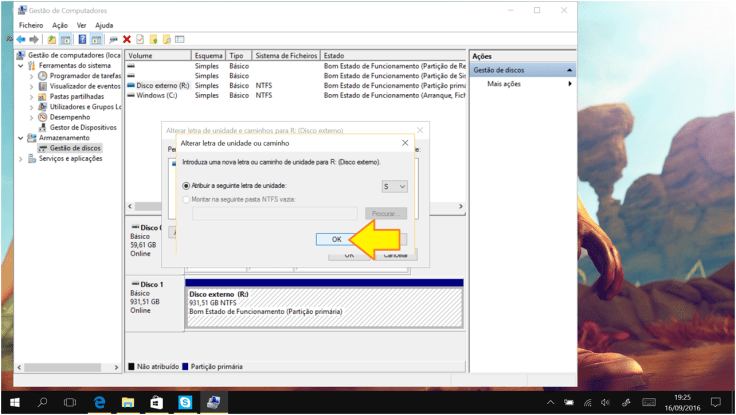The image size is (736, 415).
Task: Click the red X delete toolbar icon
Action: (127, 39)
